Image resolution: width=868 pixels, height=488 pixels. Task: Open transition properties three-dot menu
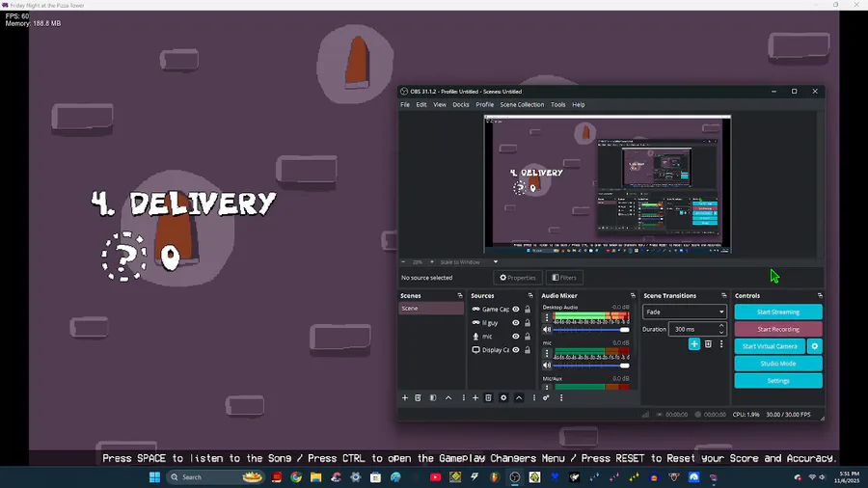[721, 344]
